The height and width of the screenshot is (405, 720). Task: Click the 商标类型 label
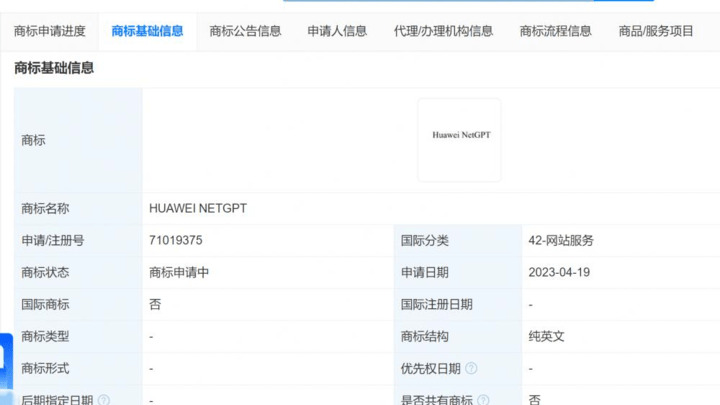pos(45,336)
